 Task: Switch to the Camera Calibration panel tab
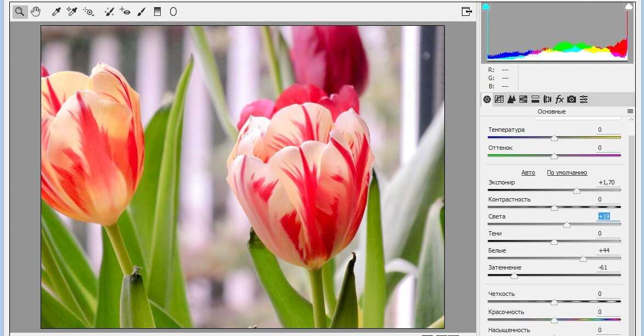(571, 99)
